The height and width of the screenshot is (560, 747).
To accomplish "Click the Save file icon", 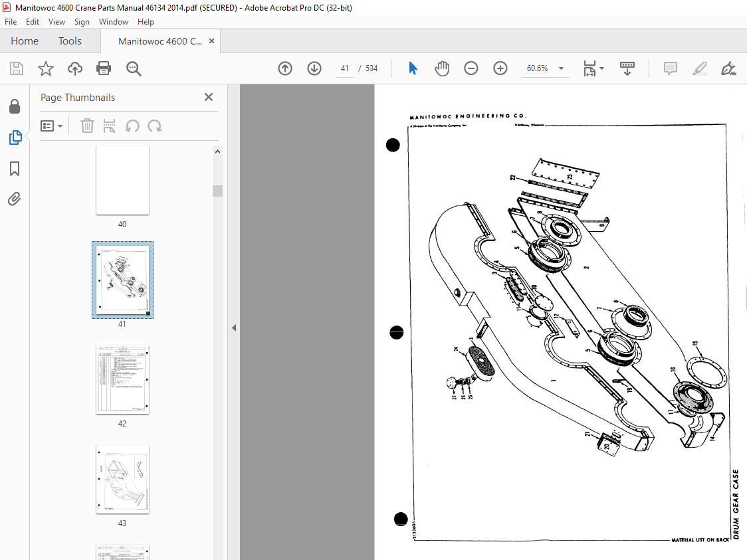I will 17,68.
